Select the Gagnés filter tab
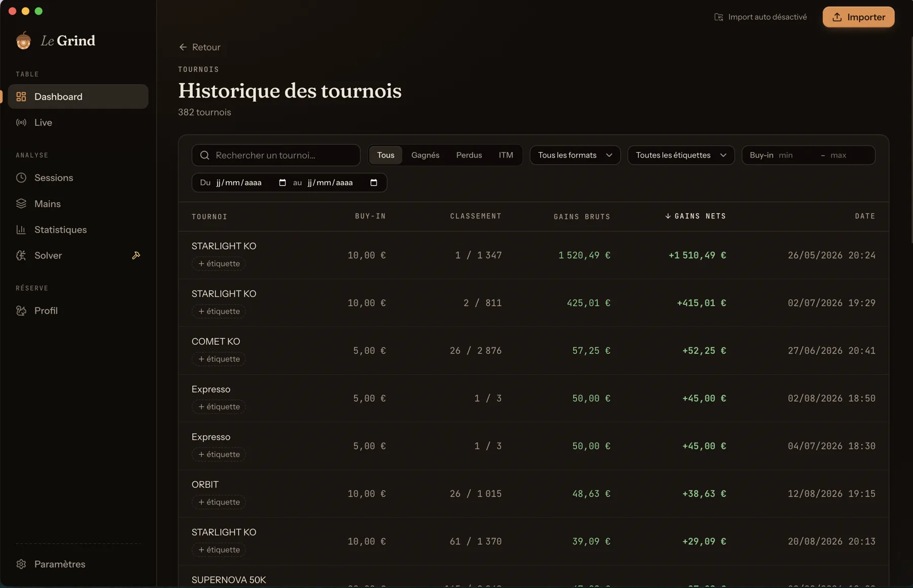The image size is (913, 588). [425, 155]
